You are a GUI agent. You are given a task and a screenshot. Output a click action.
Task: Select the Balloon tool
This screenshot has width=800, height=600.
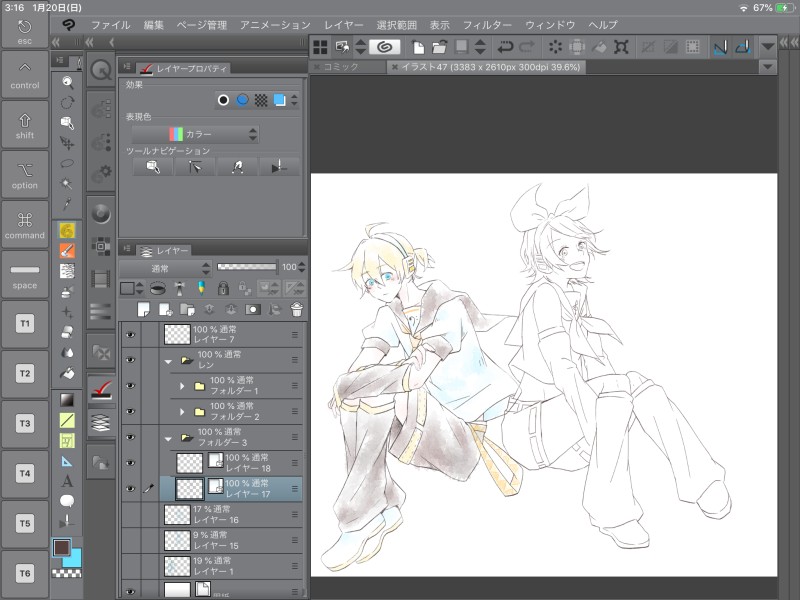[68, 501]
